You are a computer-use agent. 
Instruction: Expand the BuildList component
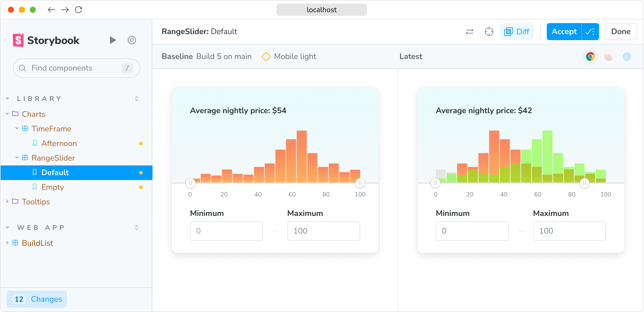7,243
